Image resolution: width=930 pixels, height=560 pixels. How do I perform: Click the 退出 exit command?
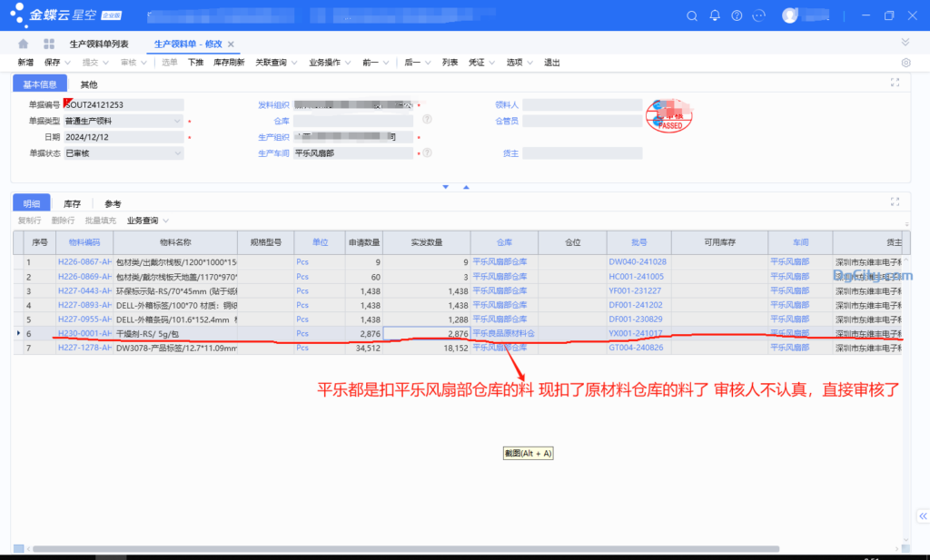click(553, 62)
